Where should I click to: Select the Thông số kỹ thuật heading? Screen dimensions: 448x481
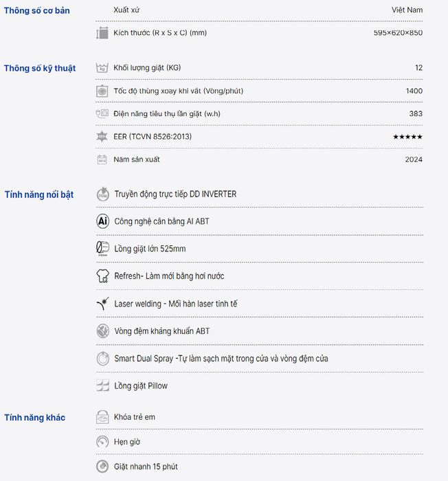click(x=40, y=69)
